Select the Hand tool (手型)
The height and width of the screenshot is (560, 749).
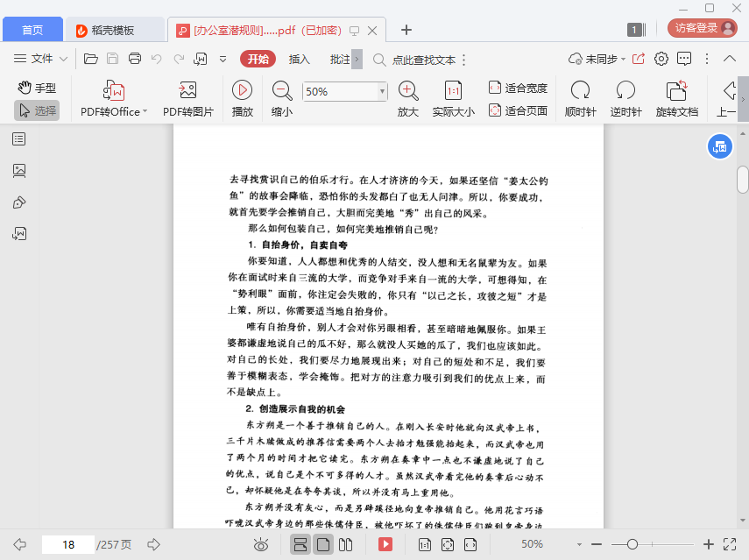(38, 88)
